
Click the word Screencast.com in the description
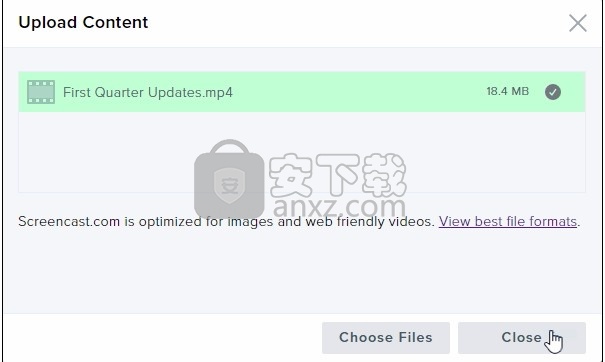coord(69,222)
